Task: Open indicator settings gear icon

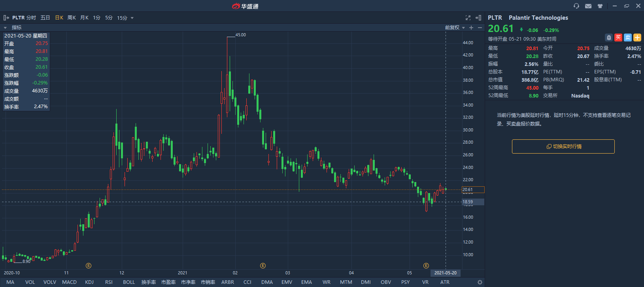Action: (480, 282)
